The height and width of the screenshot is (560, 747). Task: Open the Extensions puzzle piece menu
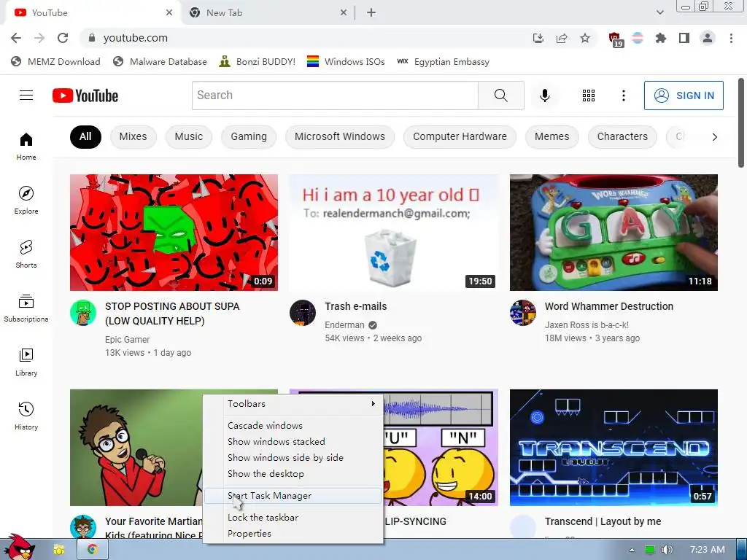[x=661, y=38]
